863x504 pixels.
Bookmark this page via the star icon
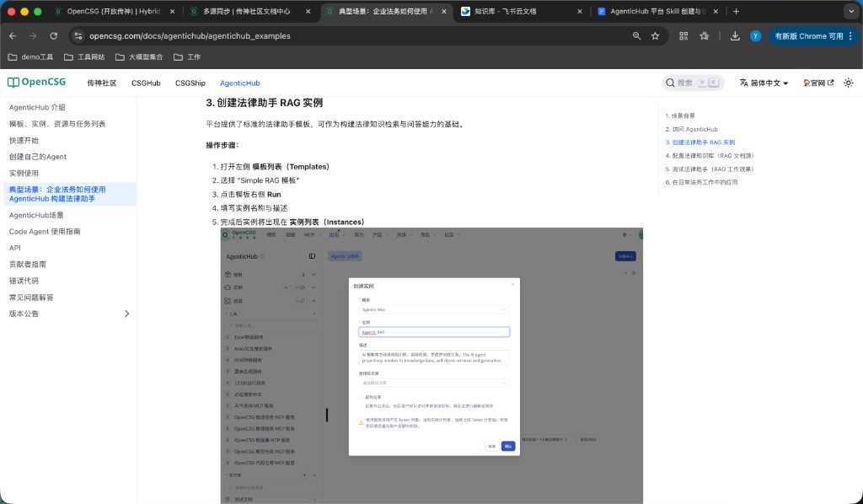(657, 36)
